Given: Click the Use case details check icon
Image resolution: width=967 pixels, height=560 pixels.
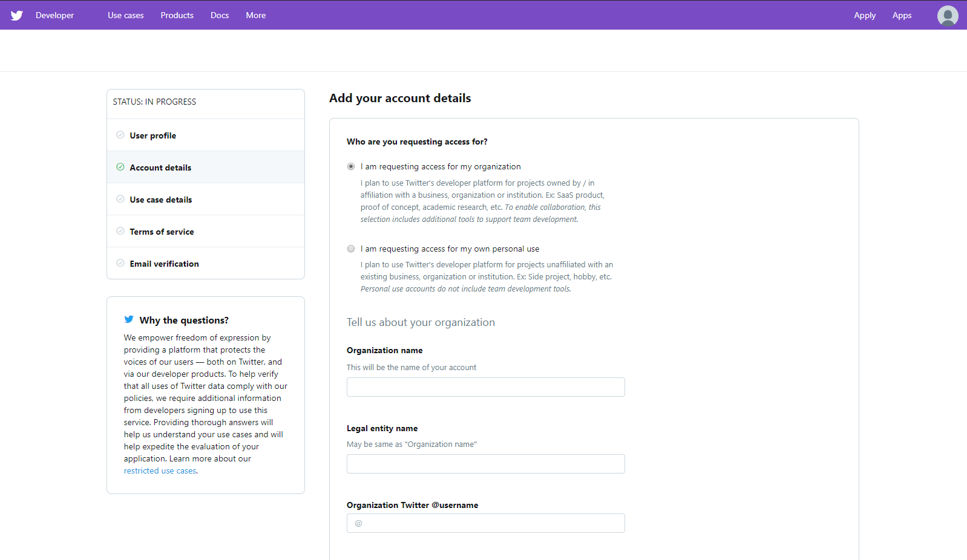Looking at the screenshot, I should tap(120, 199).
